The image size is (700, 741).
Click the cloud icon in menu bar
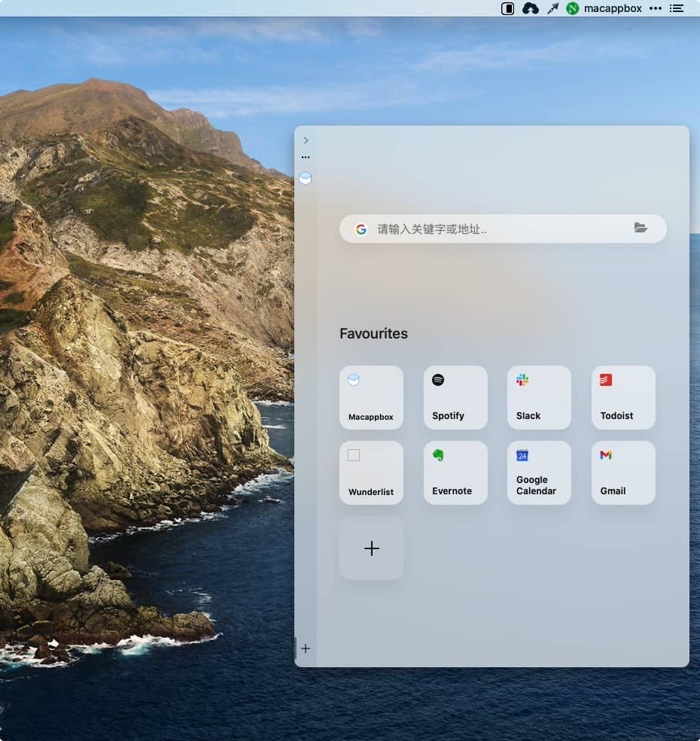530,8
